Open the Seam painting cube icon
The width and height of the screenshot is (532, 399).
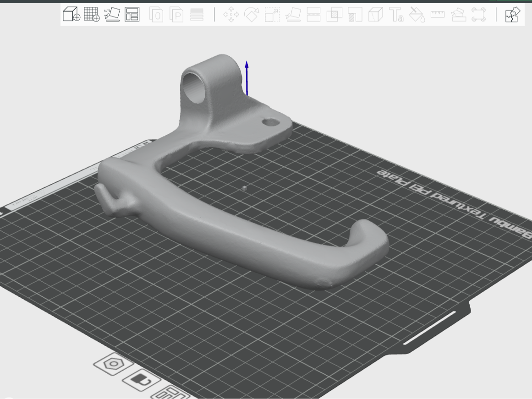coord(376,15)
